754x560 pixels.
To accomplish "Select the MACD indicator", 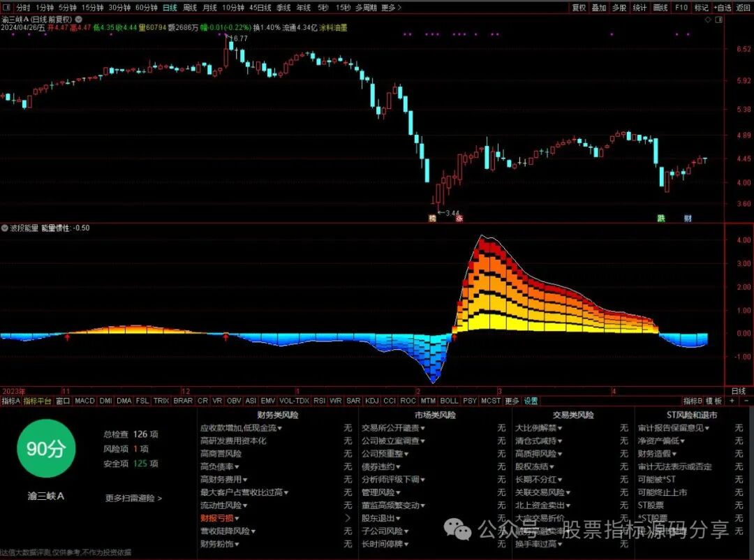I will click(84, 401).
